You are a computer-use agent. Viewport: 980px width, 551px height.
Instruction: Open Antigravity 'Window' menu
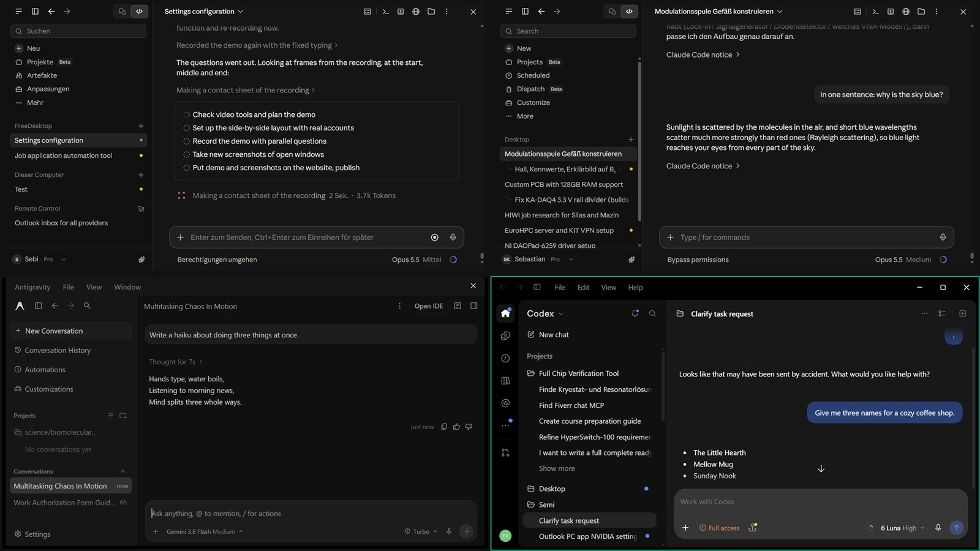[x=127, y=287]
